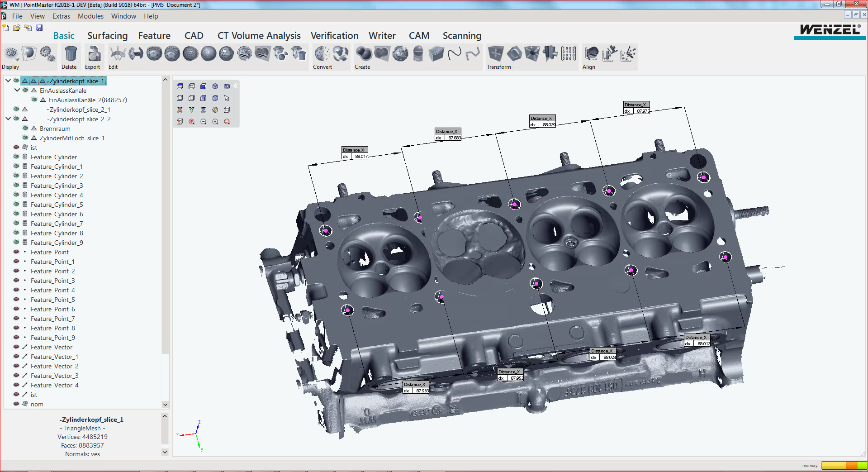Viewport: 868px width, 472px height.
Task: Click the zoom in magnifier icon
Action: click(215, 122)
